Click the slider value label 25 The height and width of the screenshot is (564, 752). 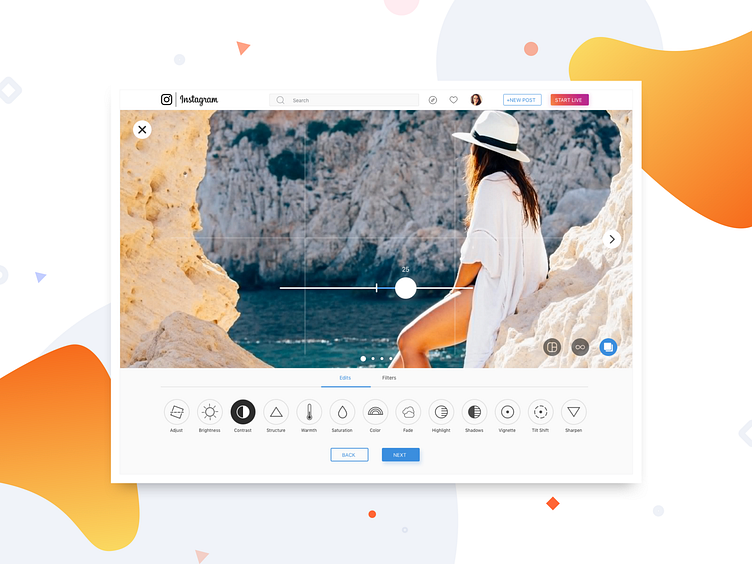click(x=405, y=270)
